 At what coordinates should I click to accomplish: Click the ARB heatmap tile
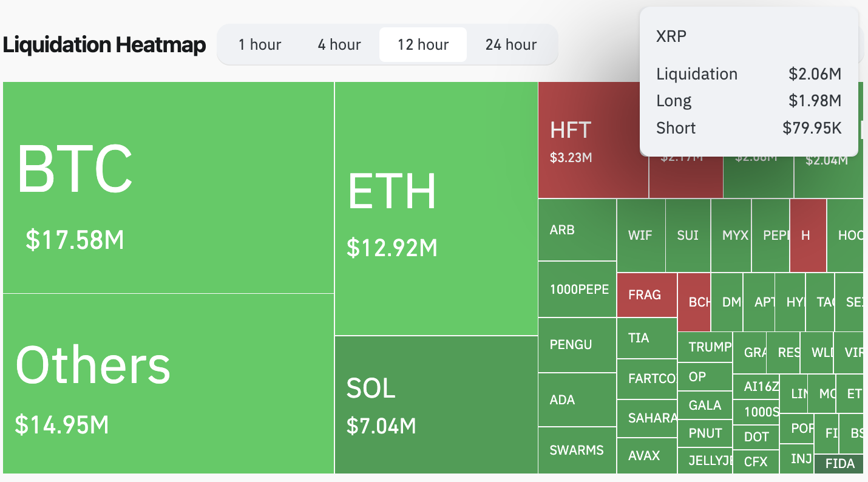click(x=577, y=230)
